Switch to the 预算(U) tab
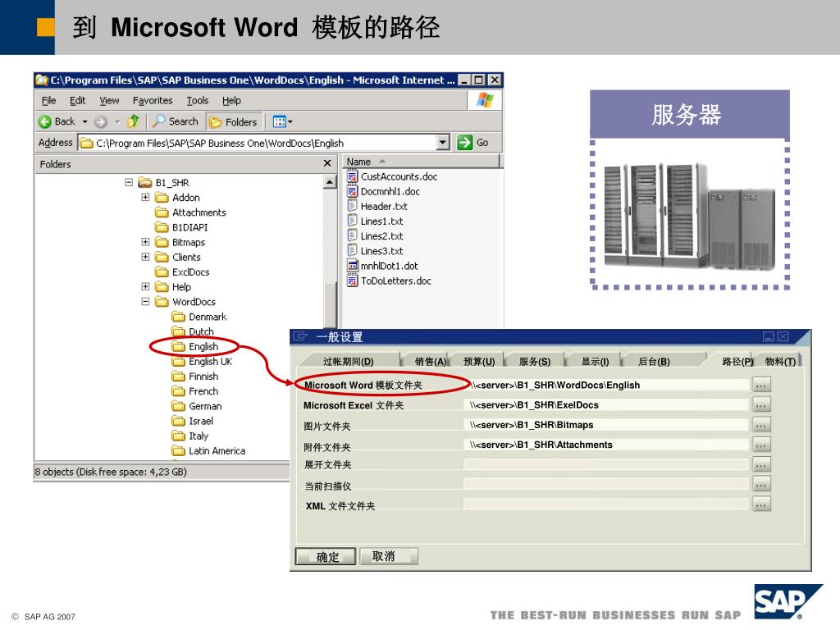The height and width of the screenshot is (630, 840). pos(479,362)
